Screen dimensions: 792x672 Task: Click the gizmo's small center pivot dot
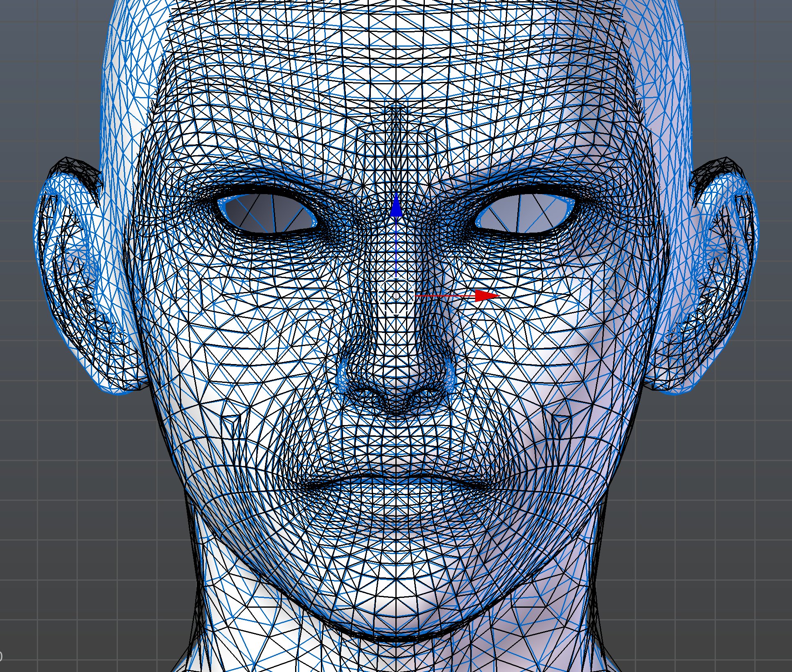coord(396,295)
